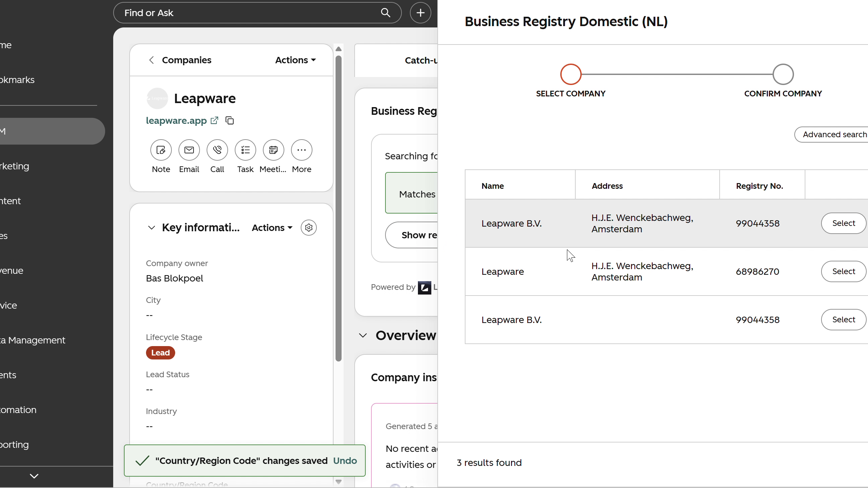Start a Call via phone icon
Viewport: 868px width, 488px height.
(217, 150)
